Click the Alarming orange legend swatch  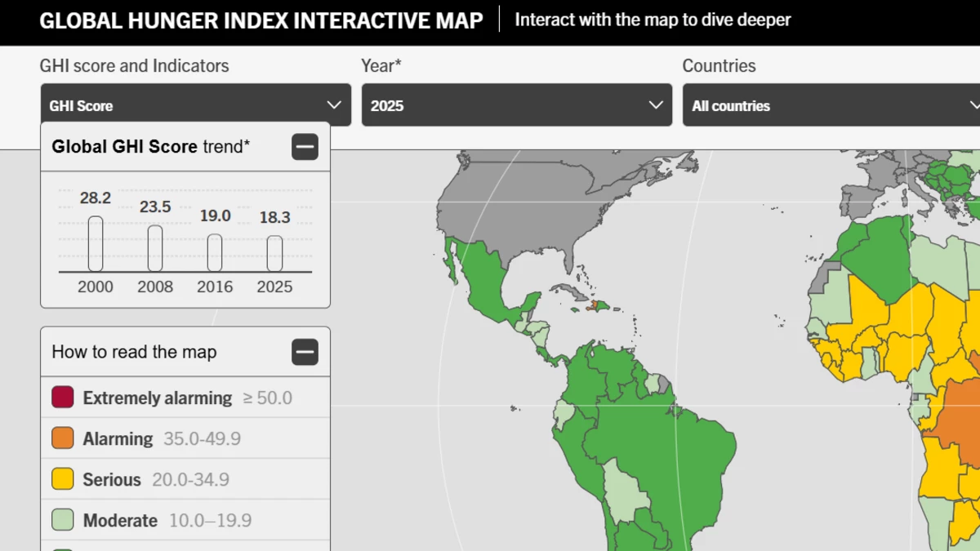click(x=63, y=438)
